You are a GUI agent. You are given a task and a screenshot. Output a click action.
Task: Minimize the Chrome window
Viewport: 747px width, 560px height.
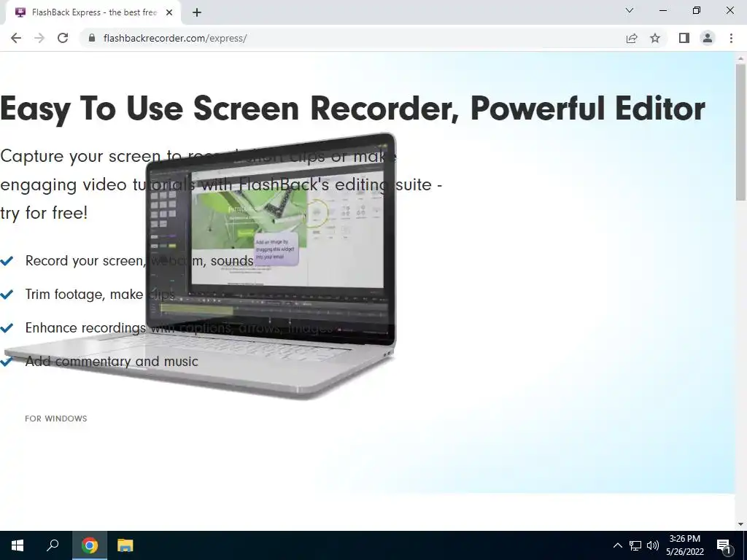(662, 10)
